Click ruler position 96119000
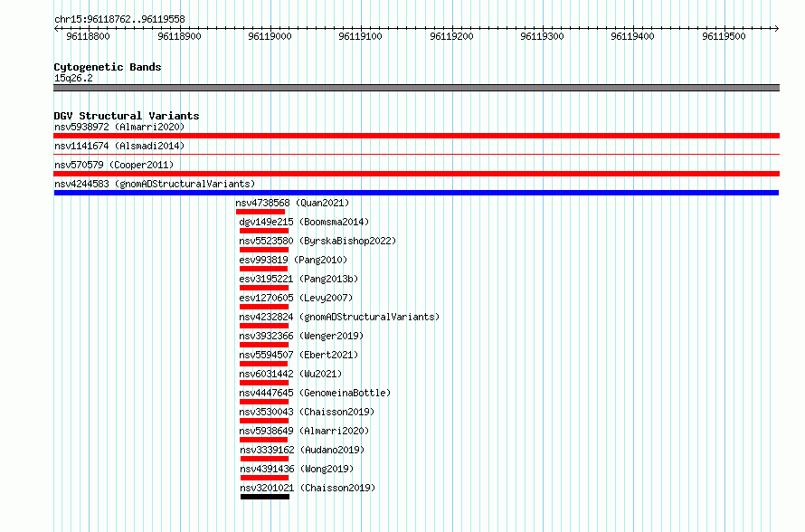Screen dimensions: 805x532 270,36
